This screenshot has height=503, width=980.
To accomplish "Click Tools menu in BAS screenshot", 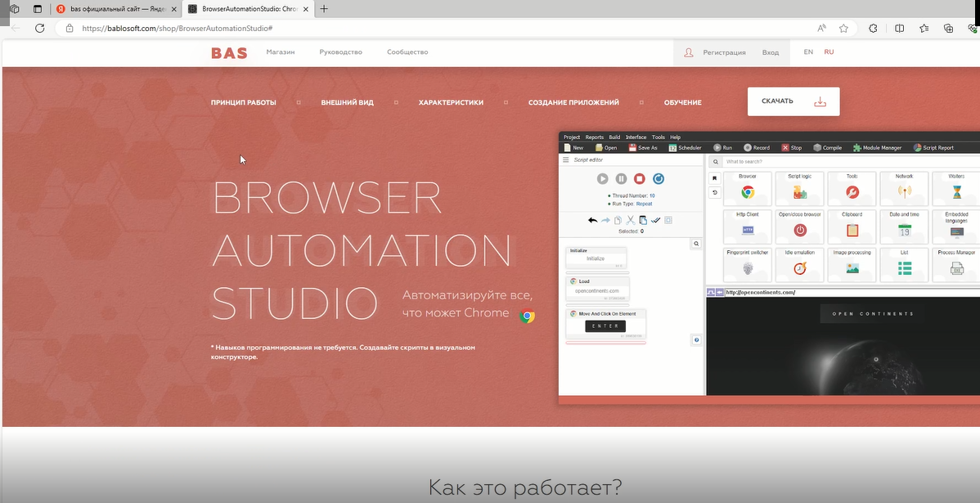I will (x=659, y=137).
